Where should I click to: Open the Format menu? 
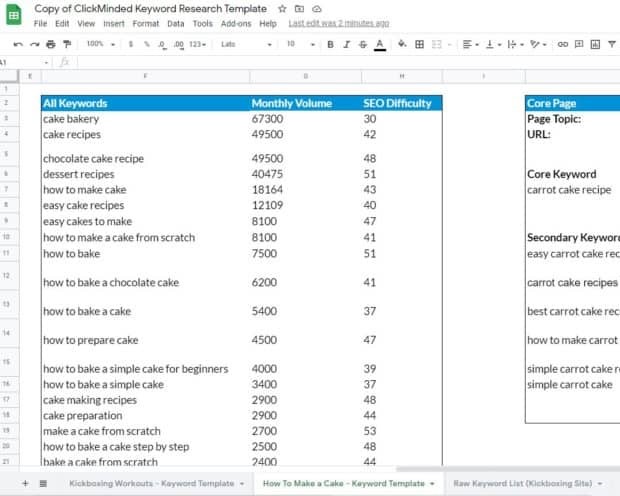point(145,23)
